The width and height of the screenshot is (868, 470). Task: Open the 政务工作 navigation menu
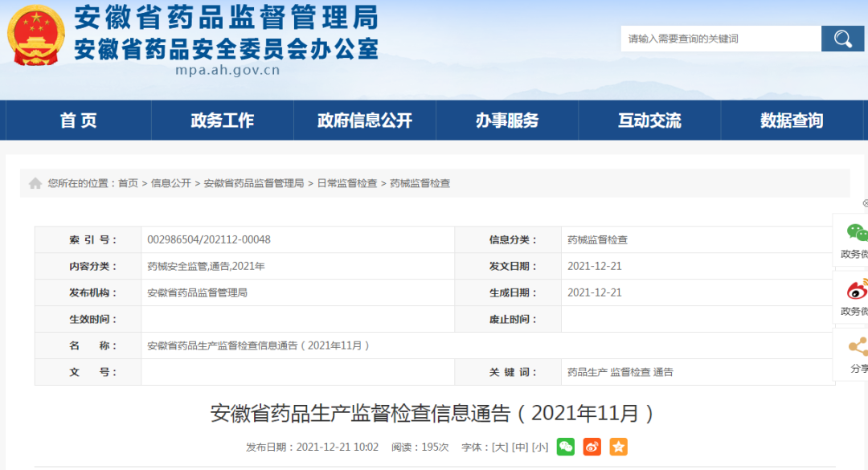tap(223, 121)
